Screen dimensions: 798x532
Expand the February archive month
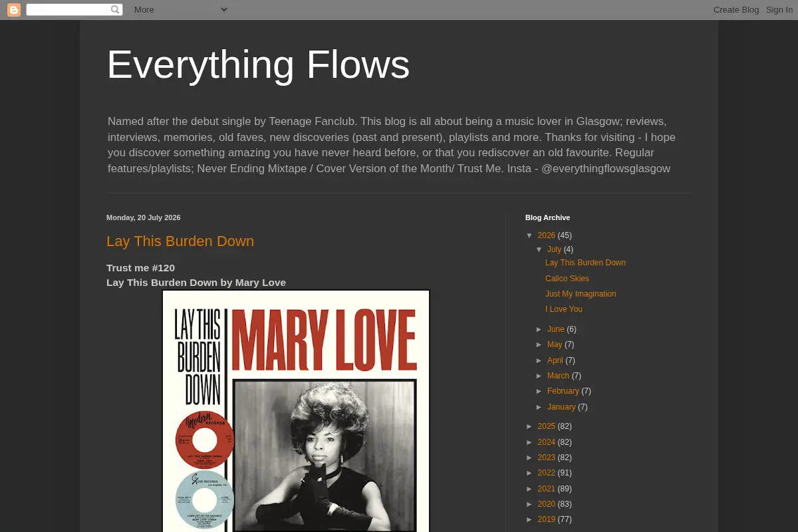pos(539,391)
